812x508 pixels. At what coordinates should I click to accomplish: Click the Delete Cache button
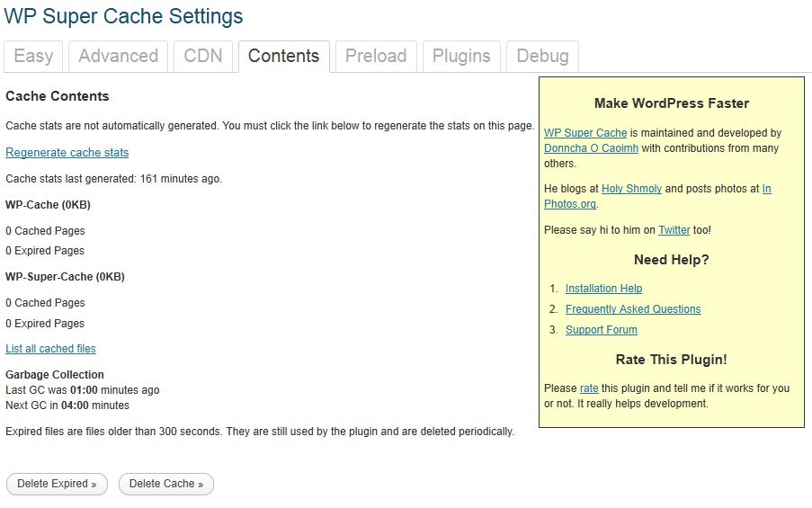click(x=166, y=484)
